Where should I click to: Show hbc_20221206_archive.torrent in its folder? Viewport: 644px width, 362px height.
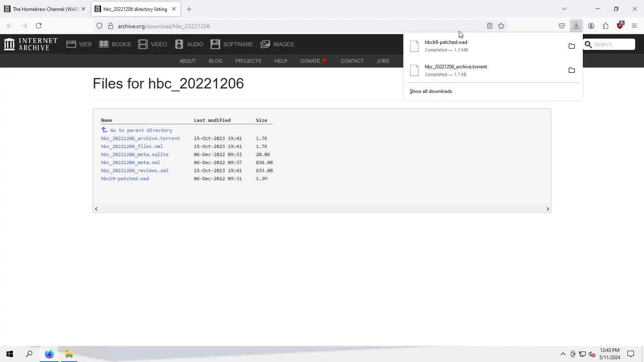(x=572, y=70)
